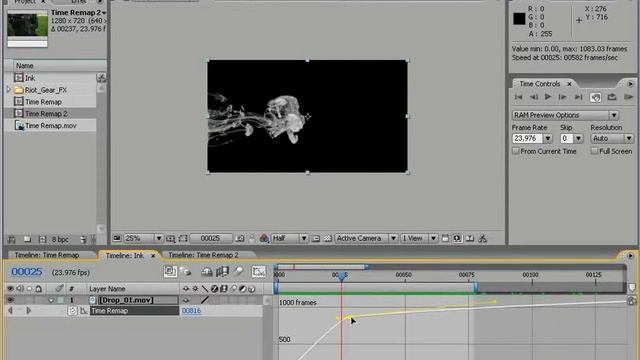Go to next Time Remap keyframe
The width and height of the screenshot is (640, 360).
[x=29, y=311]
